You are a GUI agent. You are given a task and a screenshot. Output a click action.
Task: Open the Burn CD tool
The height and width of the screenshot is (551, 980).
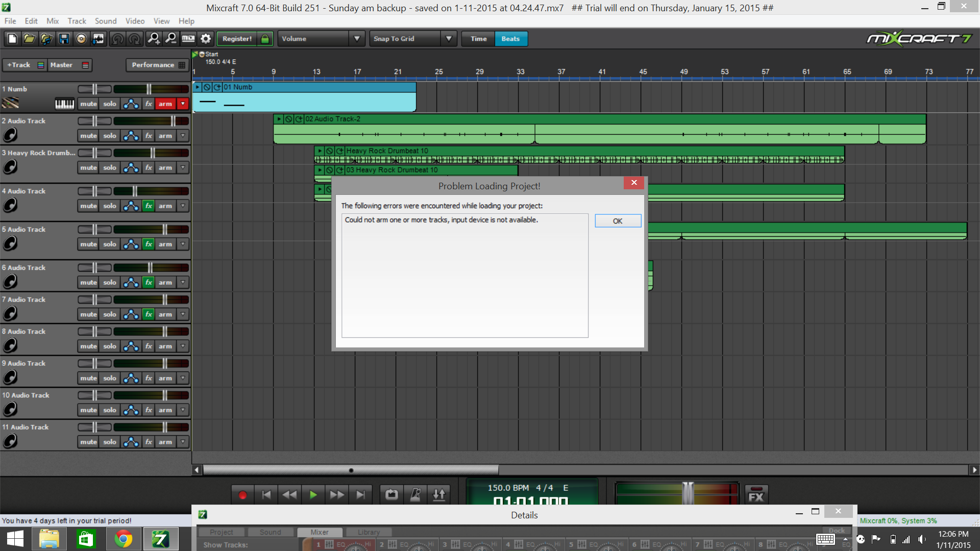point(81,39)
